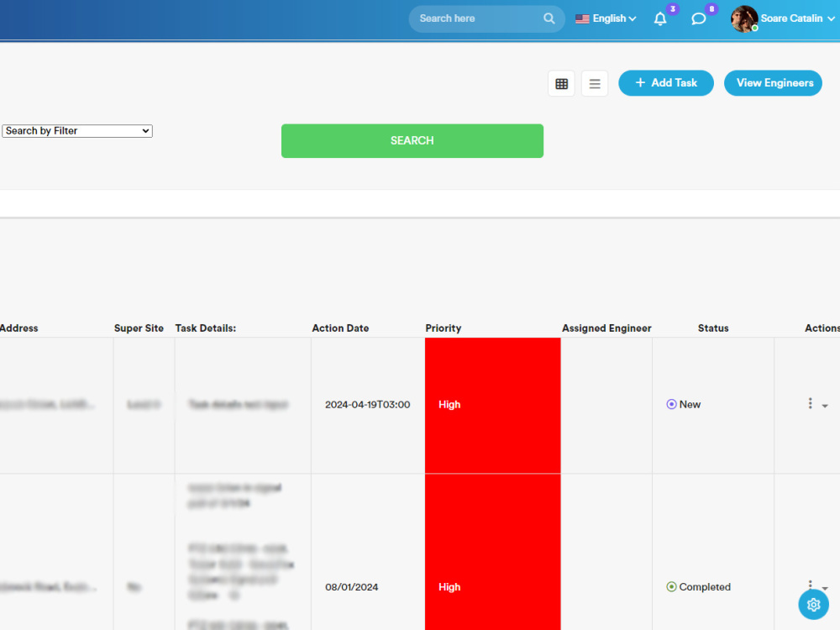
Task: Expand the English language dropdown
Action: tap(615, 18)
